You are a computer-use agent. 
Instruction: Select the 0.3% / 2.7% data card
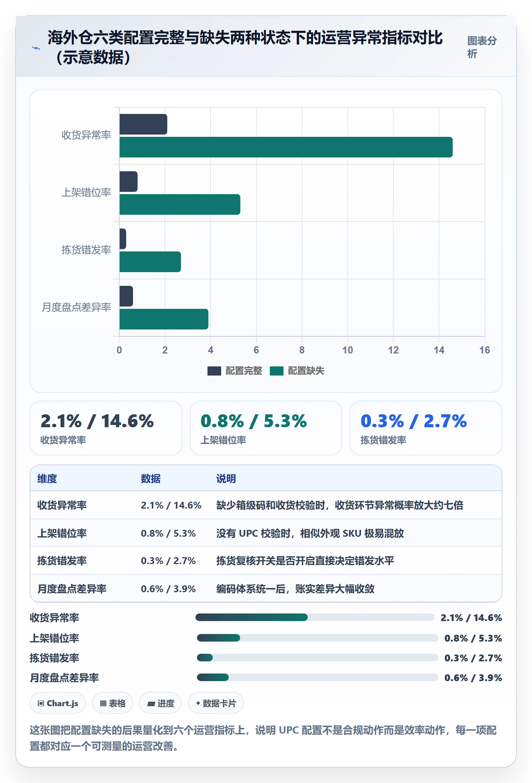click(426, 428)
